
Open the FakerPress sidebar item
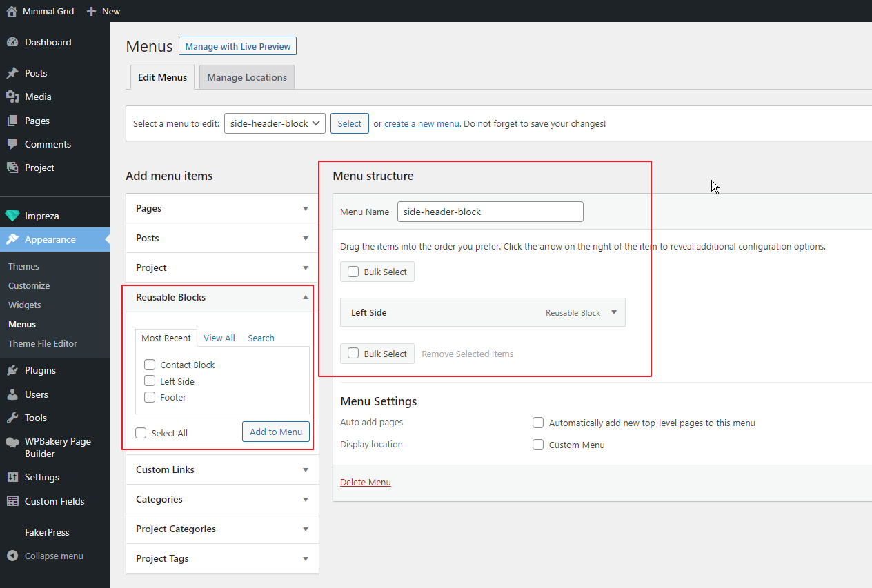click(47, 532)
